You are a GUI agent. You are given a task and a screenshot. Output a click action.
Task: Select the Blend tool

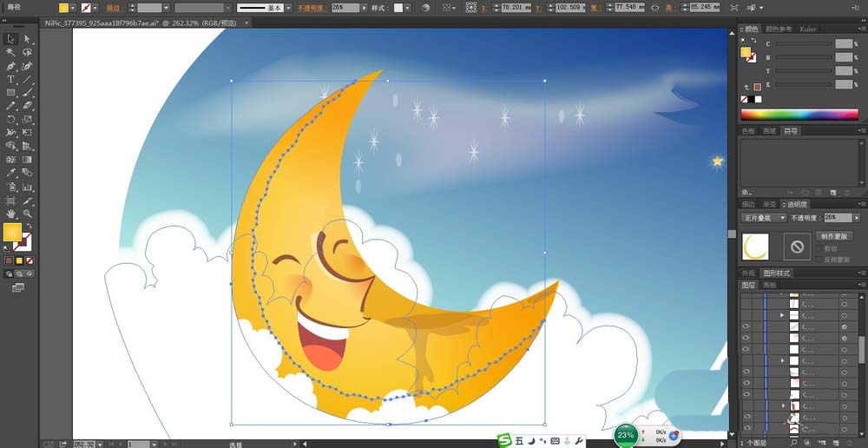click(27, 173)
